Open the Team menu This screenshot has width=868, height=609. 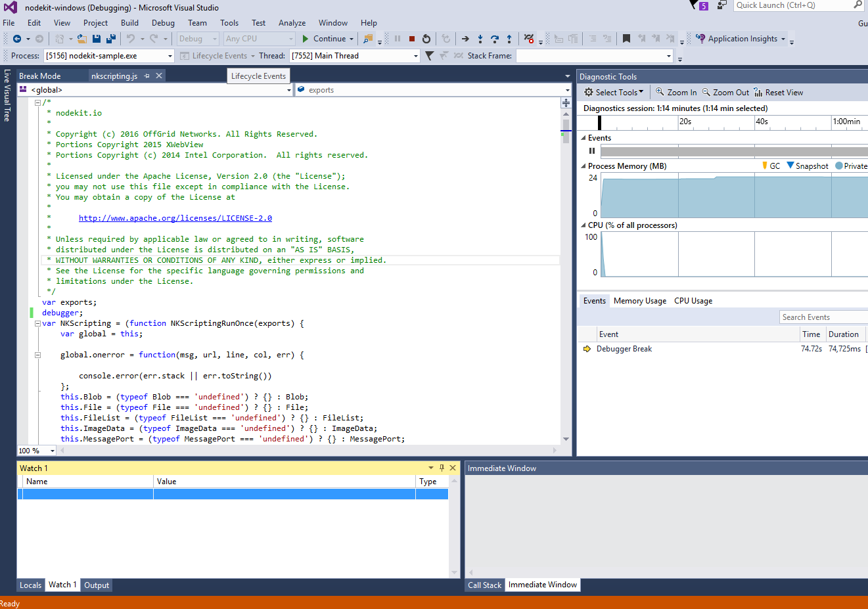point(197,23)
